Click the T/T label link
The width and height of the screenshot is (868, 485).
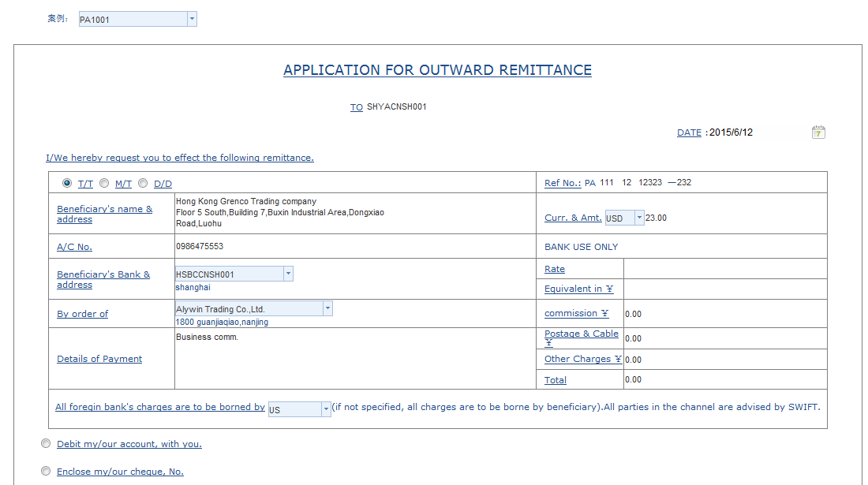(x=85, y=184)
